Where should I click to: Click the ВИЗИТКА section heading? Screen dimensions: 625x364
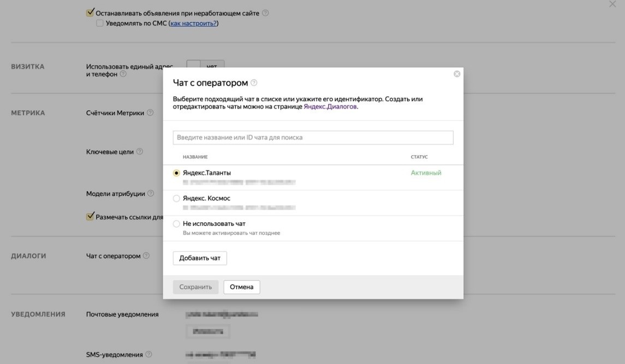[x=27, y=67]
